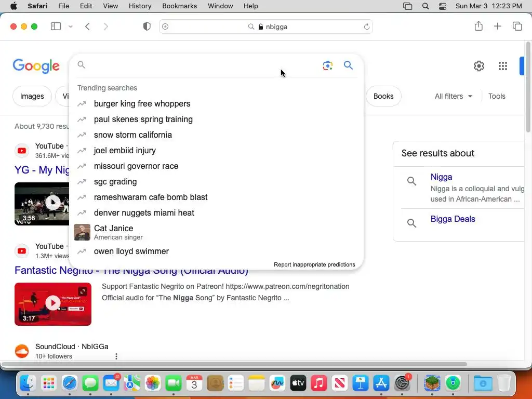Open the Apple menu

point(14,6)
